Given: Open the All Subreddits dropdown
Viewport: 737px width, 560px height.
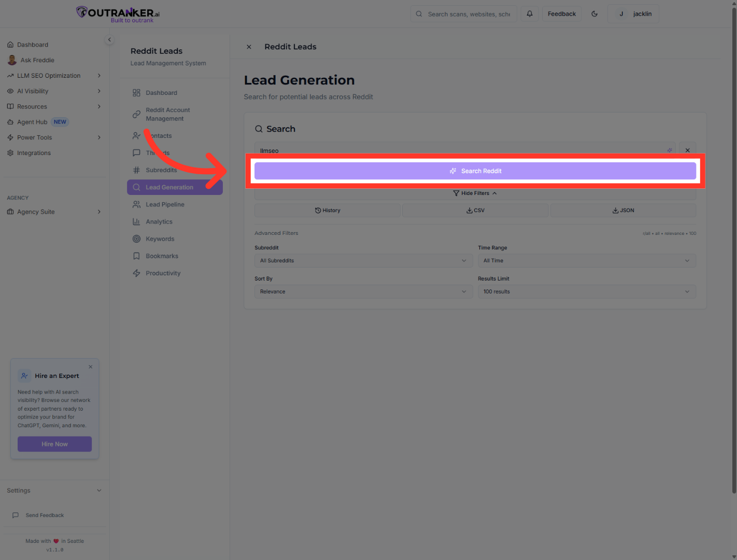Looking at the screenshot, I should (x=363, y=260).
